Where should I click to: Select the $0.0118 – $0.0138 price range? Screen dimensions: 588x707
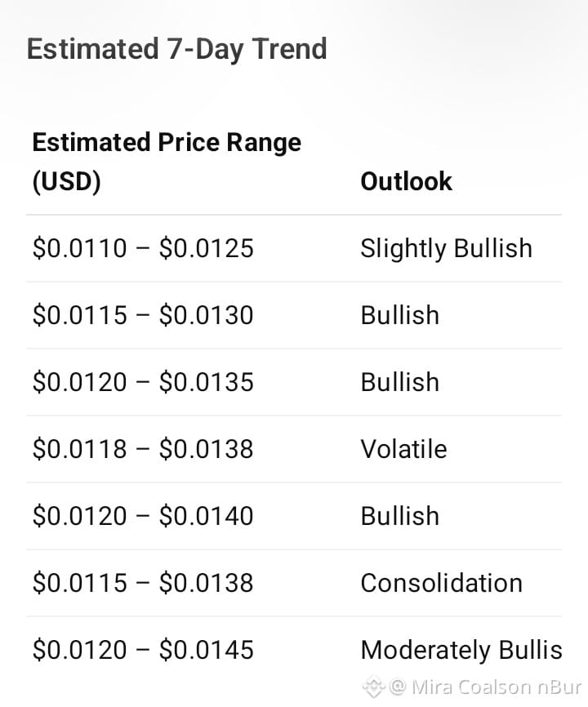click(x=144, y=449)
